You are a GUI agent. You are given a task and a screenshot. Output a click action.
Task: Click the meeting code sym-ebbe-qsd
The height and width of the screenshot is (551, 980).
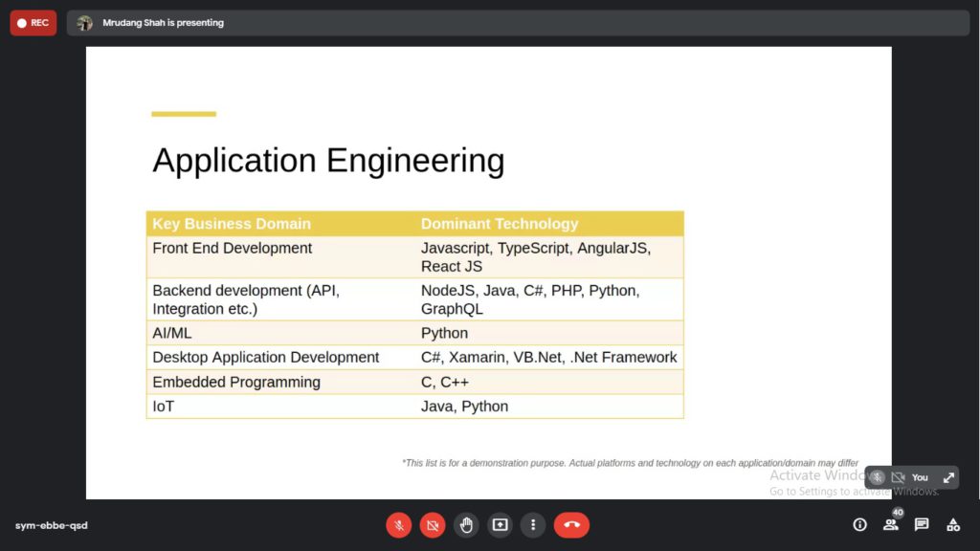[50, 524]
